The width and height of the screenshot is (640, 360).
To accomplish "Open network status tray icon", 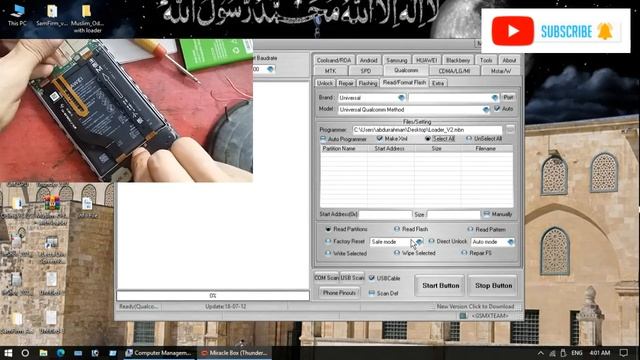I will (x=552, y=353).
